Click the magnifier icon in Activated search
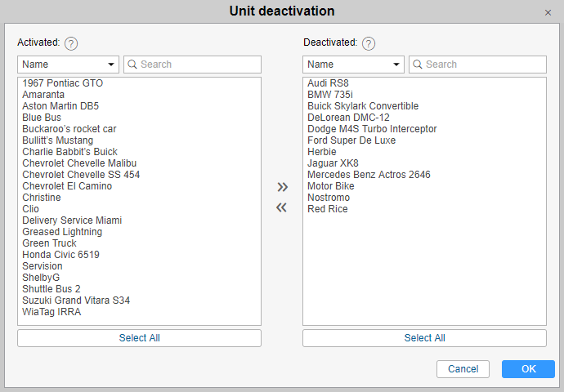 [132, 65]
